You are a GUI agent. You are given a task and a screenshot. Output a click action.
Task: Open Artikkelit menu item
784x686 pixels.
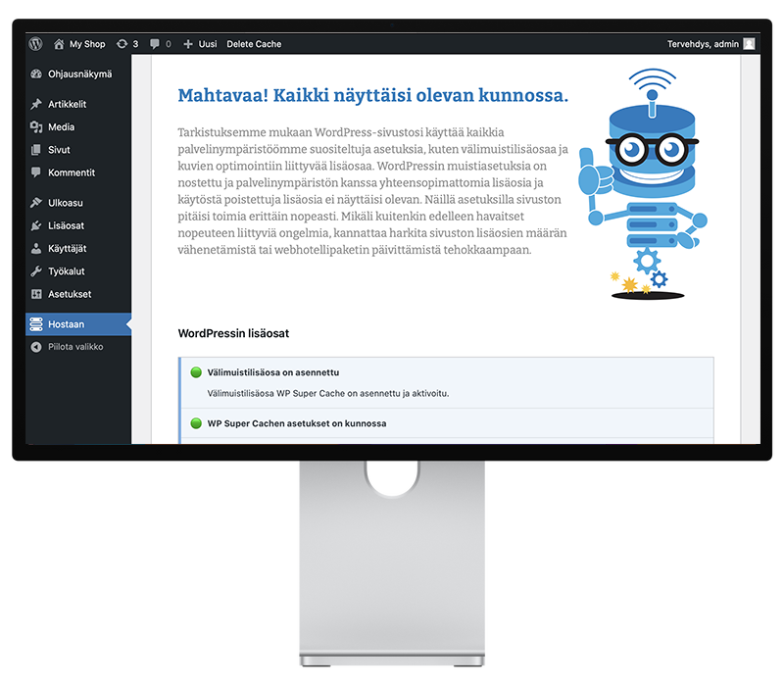coord(67,104)
